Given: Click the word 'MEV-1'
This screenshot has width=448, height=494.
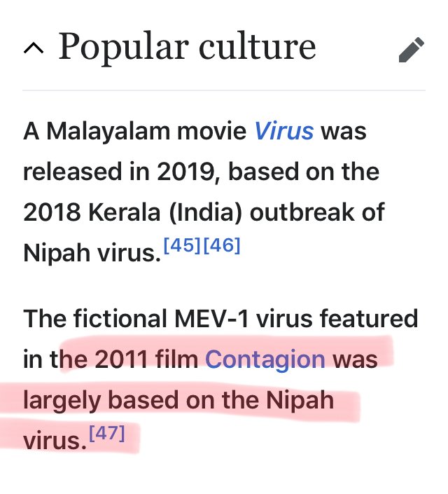Looking at the screenshot, I should tap(211, 319).
